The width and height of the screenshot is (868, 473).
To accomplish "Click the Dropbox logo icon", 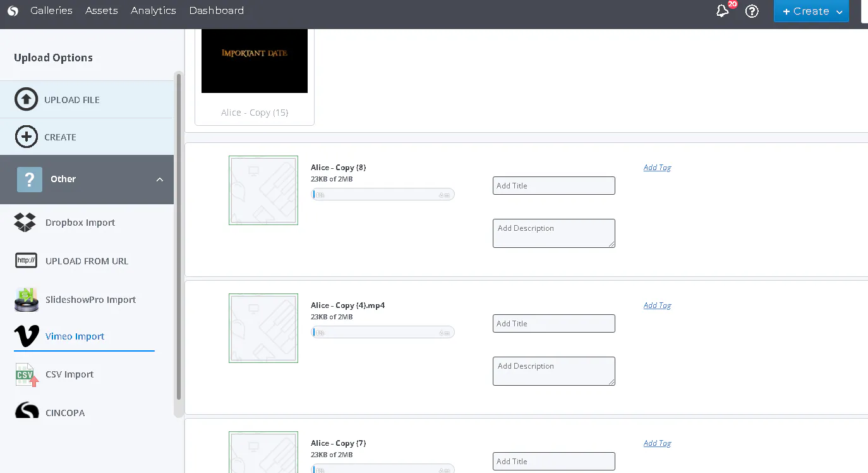I will [25, 223].
